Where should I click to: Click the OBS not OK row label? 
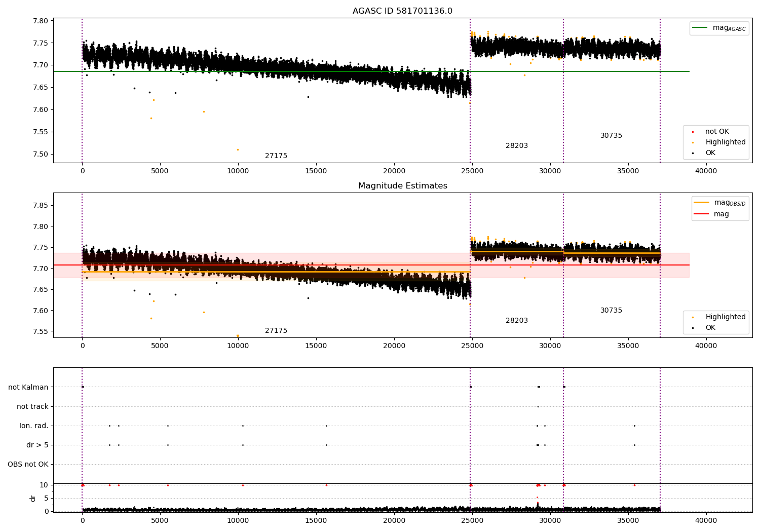(x=28, y=464)
